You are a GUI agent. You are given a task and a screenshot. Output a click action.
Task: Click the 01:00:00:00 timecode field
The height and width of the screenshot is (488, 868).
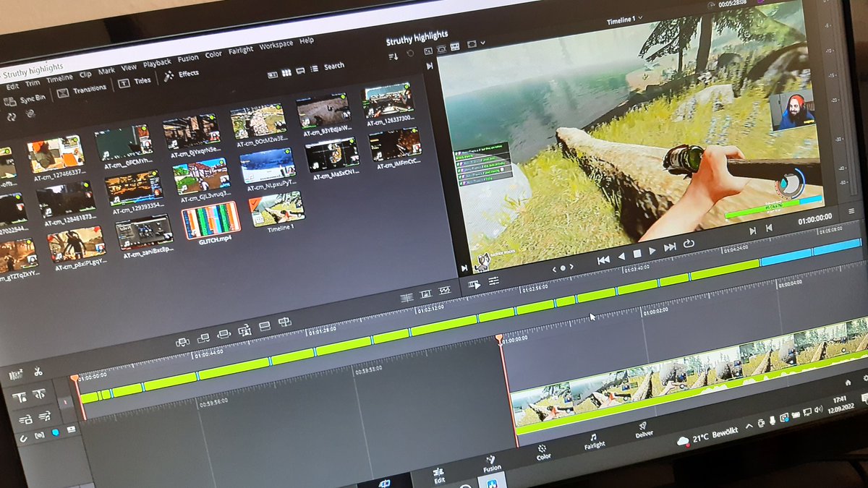pyautogui.click(x=814, y=218)
